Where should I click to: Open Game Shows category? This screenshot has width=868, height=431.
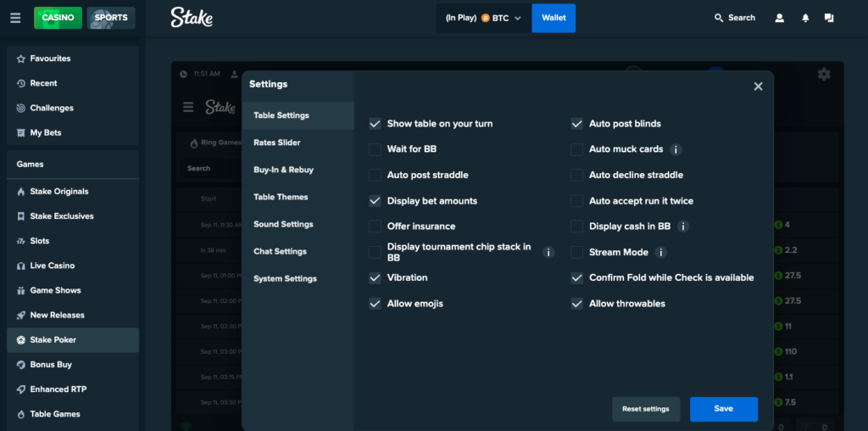coord(73,290)
